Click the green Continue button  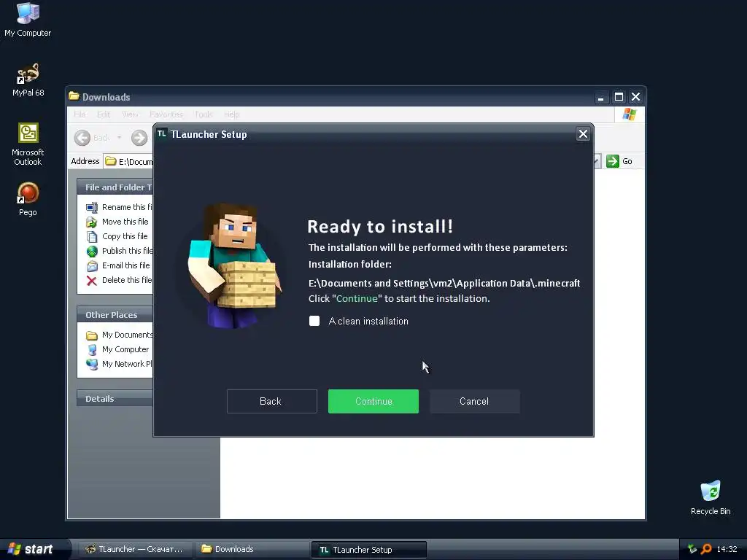[373, 401]
